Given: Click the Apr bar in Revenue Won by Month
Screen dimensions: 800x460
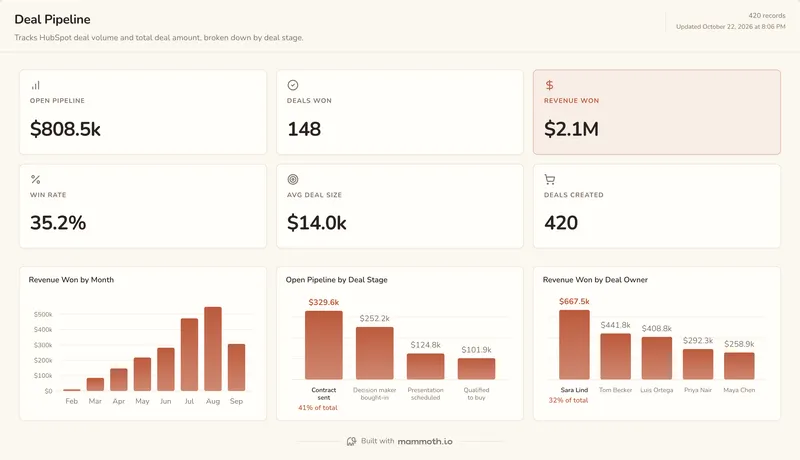Looking at the screenshot, I should coord(119,380).
